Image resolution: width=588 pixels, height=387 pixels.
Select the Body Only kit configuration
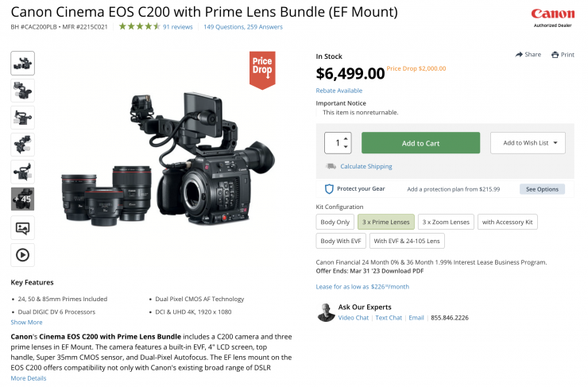click(x=335, y=222)
